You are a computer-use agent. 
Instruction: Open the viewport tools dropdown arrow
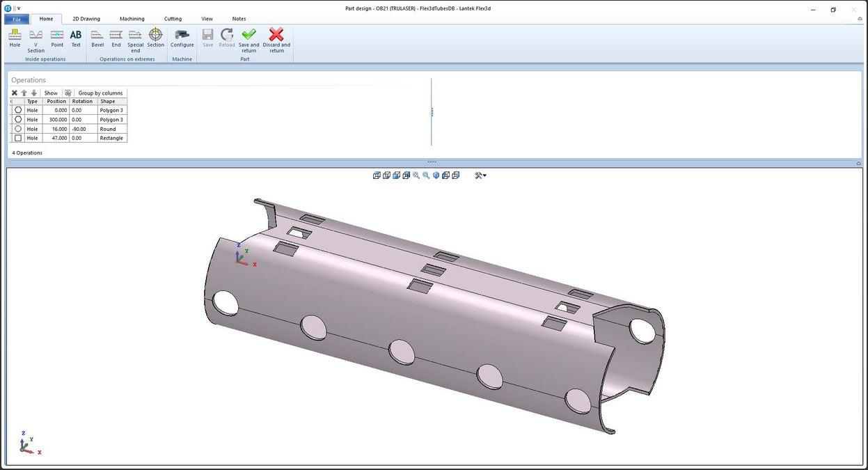tap(484, 175)
